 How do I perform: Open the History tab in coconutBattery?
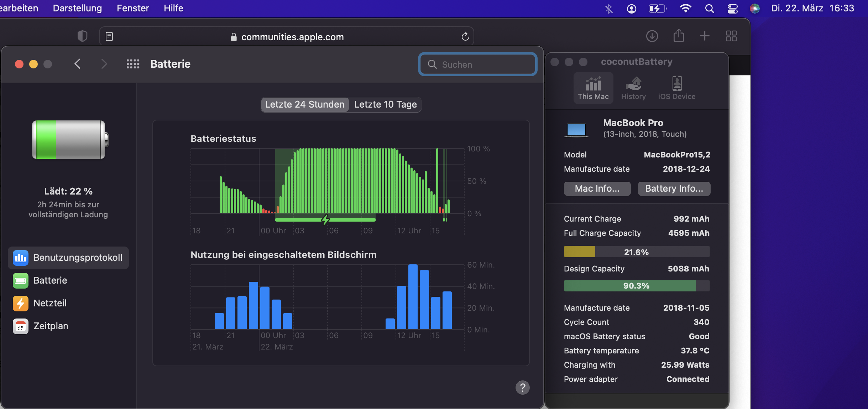(633, 88)
